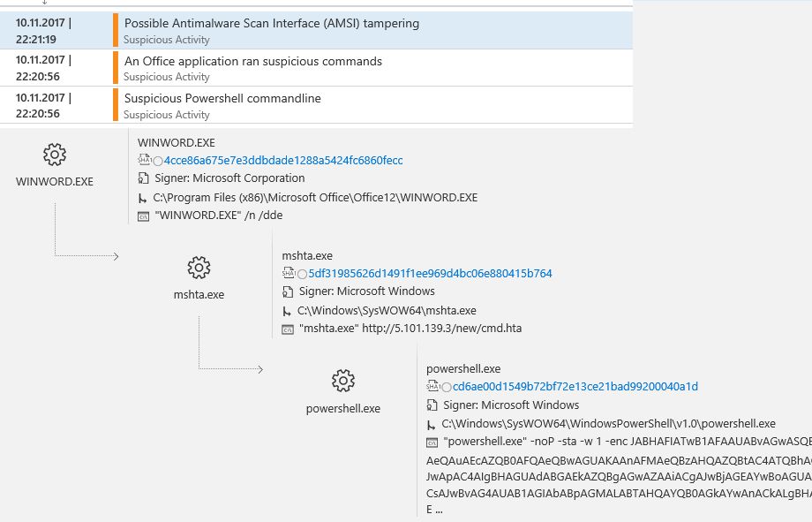
Task: Click orange severity bar of AMSI tampering alert
Action: point(116,30)
